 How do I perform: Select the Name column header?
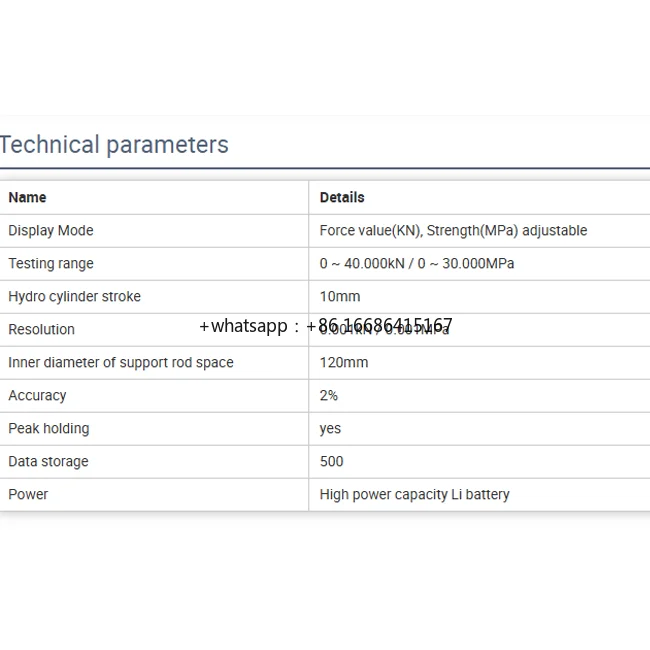coord(27,197)
